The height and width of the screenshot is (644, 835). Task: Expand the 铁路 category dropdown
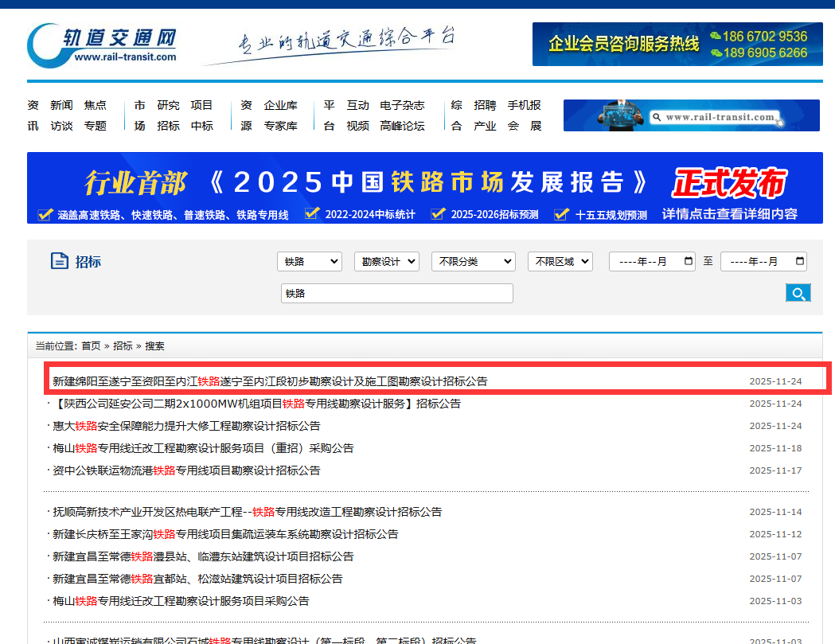[309, 261]
